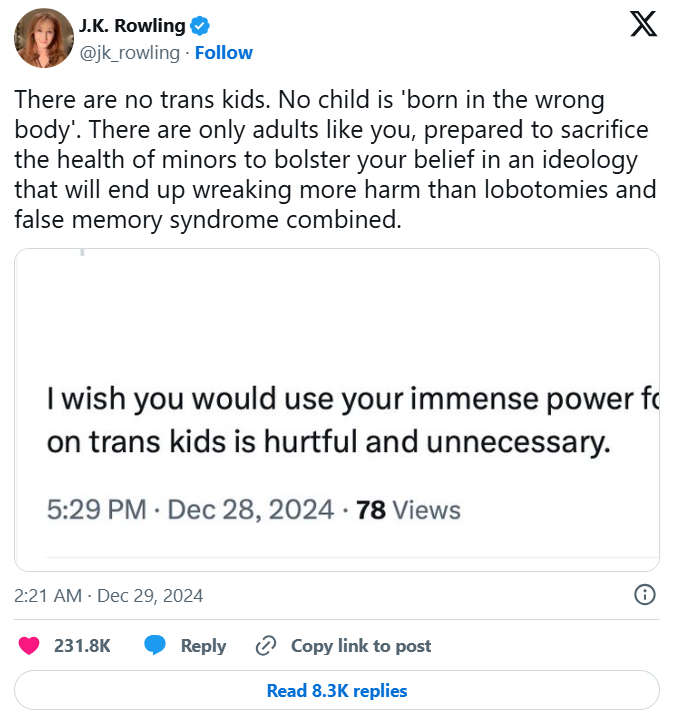This screenshot has width=674, height=725.
Task: Click the Reply text label
Action: (203, 646)
